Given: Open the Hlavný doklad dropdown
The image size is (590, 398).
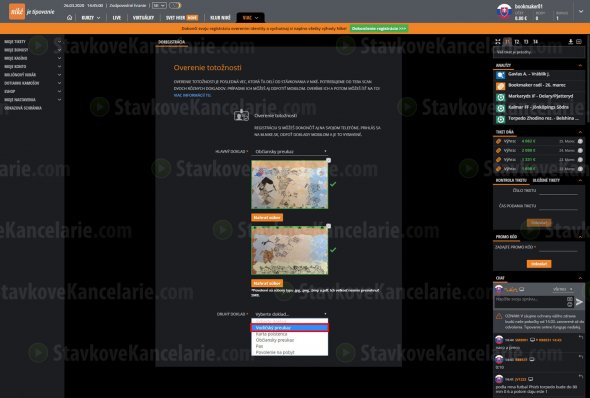Looking at the screenshot, I should [290, 151].
